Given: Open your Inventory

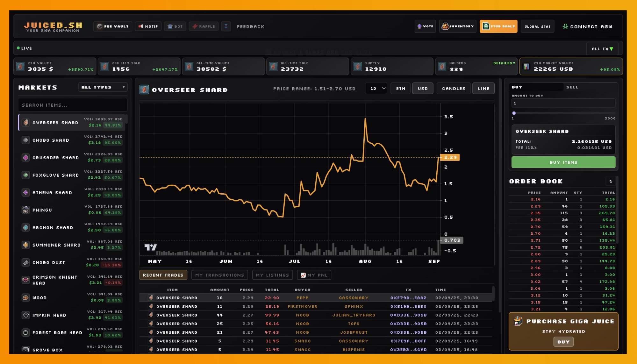Looking at the screenshot, I should [458, 26].
